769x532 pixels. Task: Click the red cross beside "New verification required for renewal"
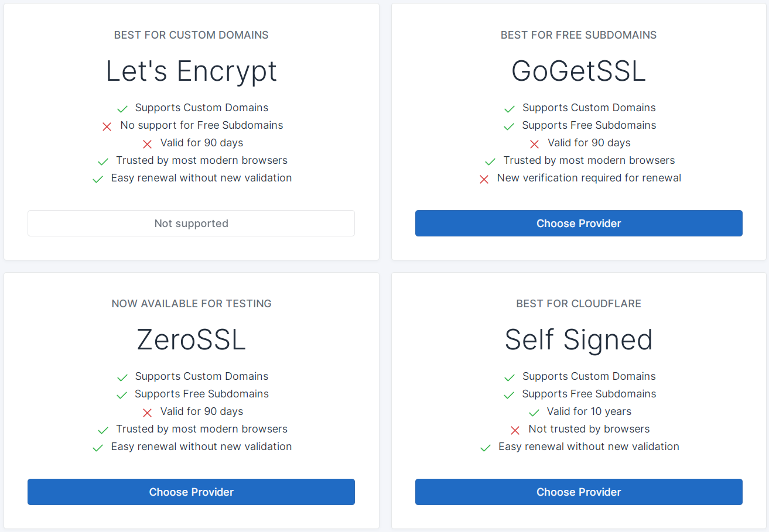pyautogui.click(x=484, y=179)
